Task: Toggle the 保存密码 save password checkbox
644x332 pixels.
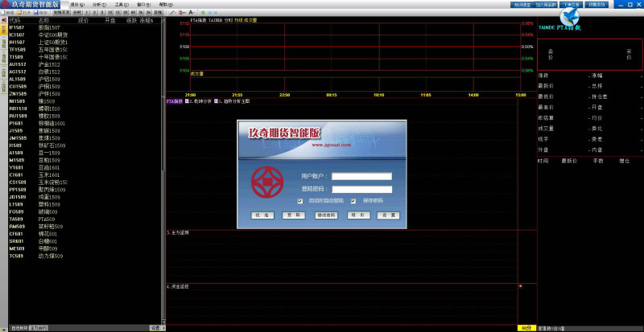Action: (345, 200)
